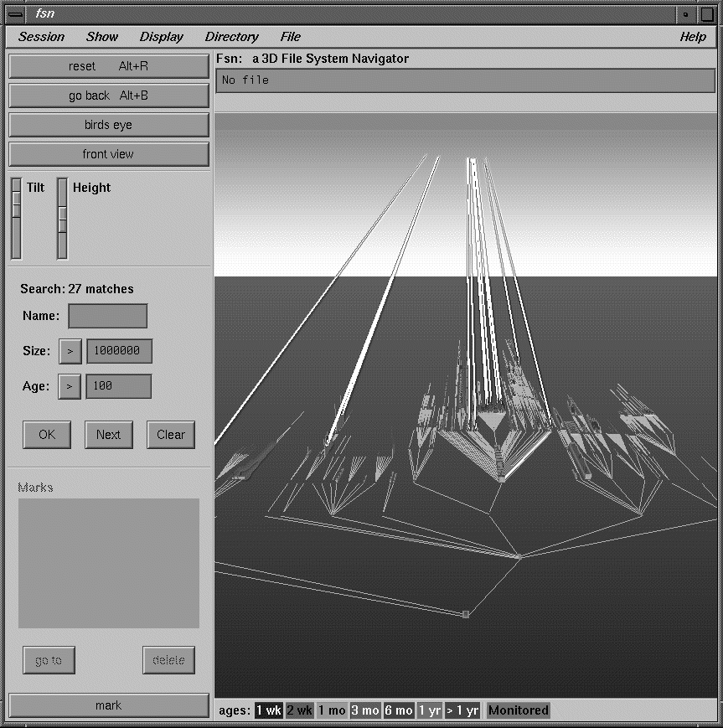Click the delete mark button
Screen dimensions: 723x728
(x=168, y=660)
